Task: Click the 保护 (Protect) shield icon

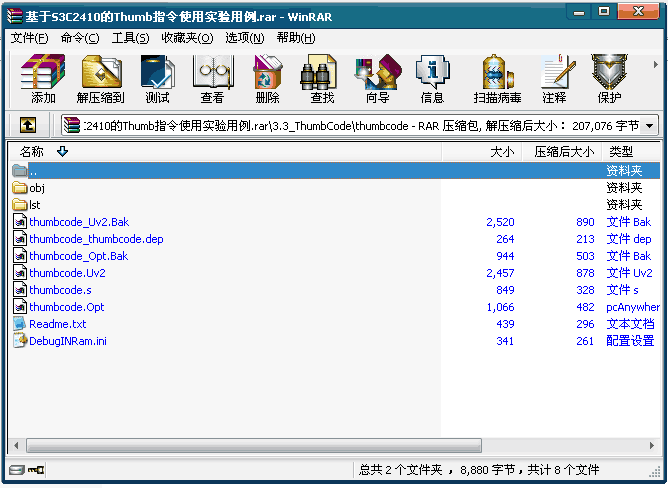Action: click(609, 79)
